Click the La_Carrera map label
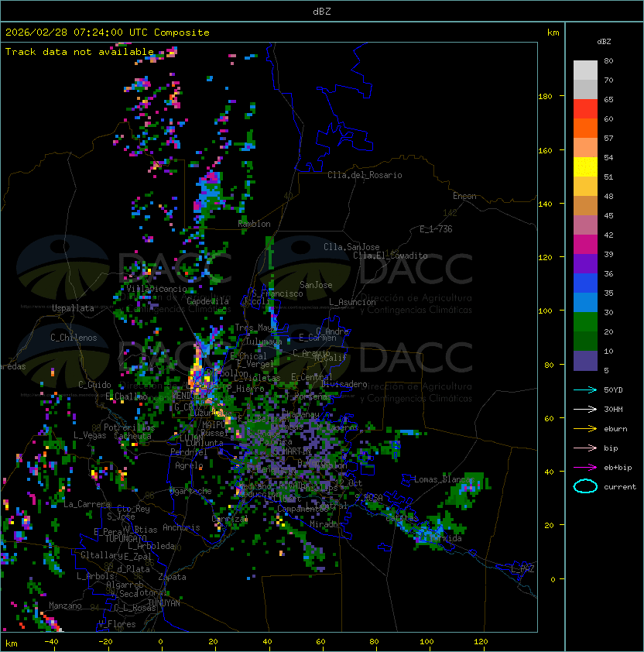 pos(87,504)
